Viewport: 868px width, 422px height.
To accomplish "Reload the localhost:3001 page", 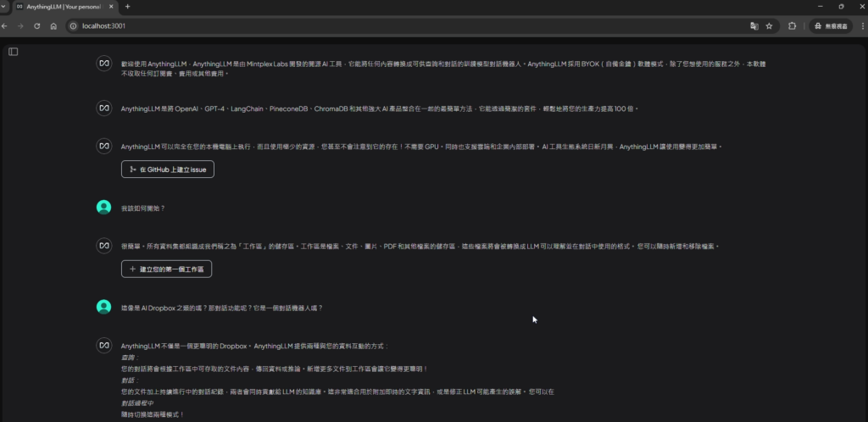I will click(37, 26).
